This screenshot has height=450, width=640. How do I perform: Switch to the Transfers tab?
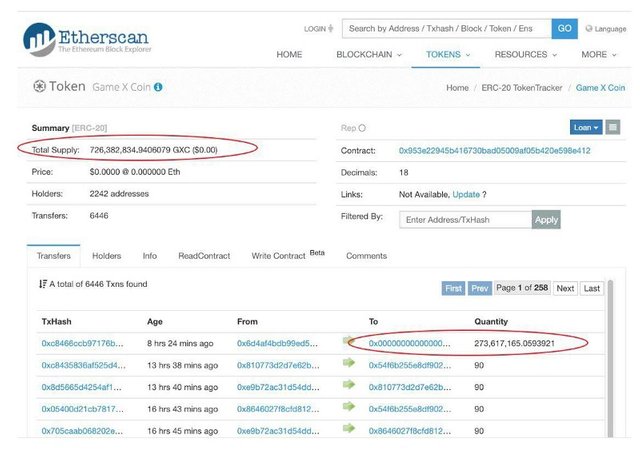(53, 256)
